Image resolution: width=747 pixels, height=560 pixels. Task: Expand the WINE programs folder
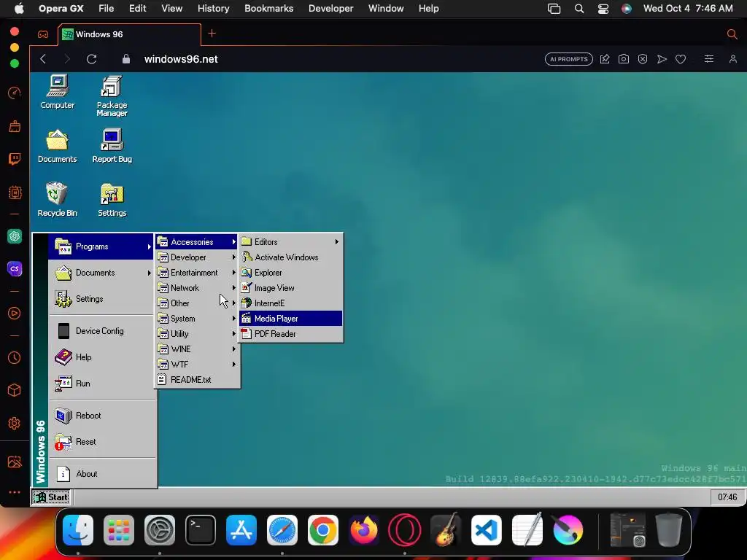point(197,349)
